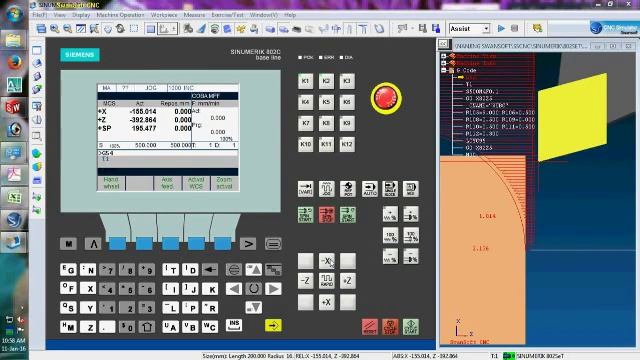Open the Display menu
The height and width of the screenshot is (360, 640).
[81, 15]
